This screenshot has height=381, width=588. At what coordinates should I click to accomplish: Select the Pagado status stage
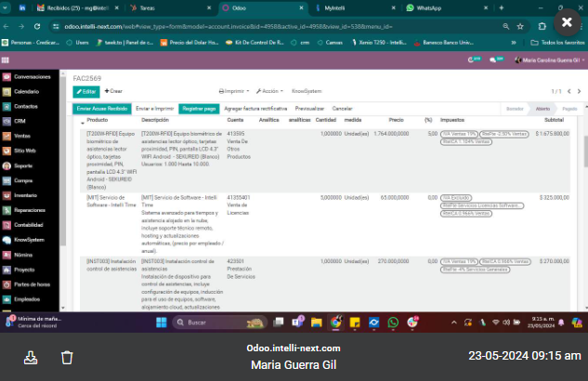click(x=569, y=109)
